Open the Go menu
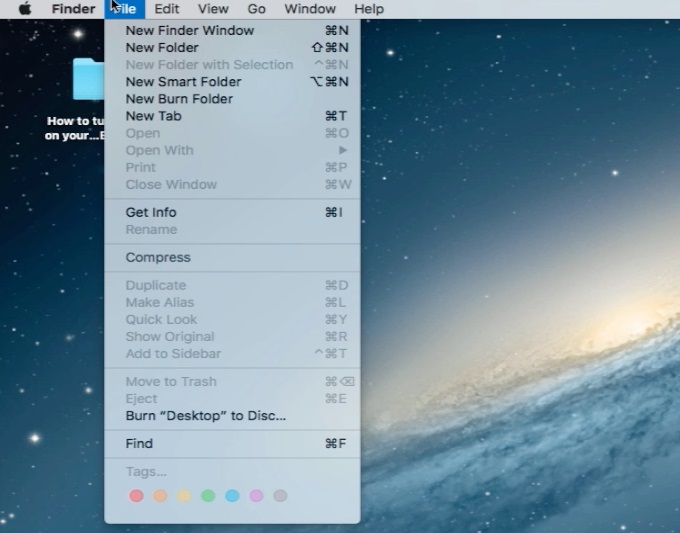 pyautogui.click(x=256, y=9)
